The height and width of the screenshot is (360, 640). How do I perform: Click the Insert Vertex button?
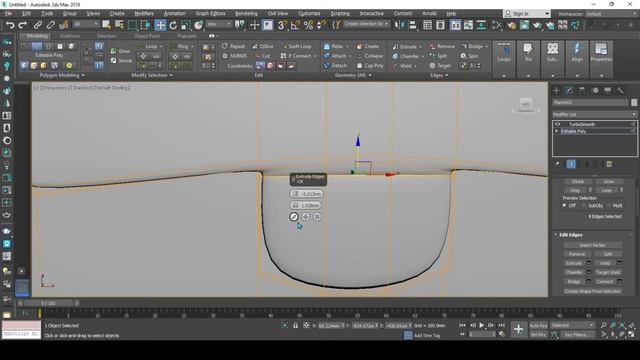[x=593, y=245]
